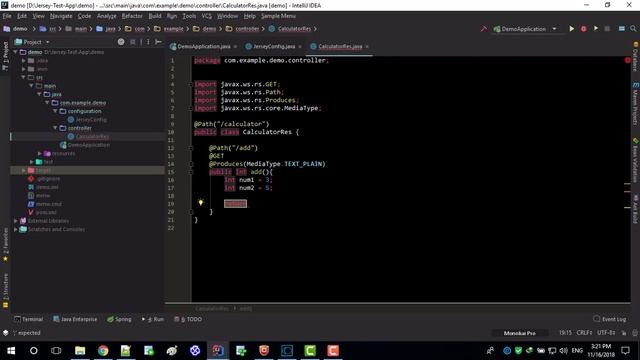Collapse the main folder node

[31, 86]
